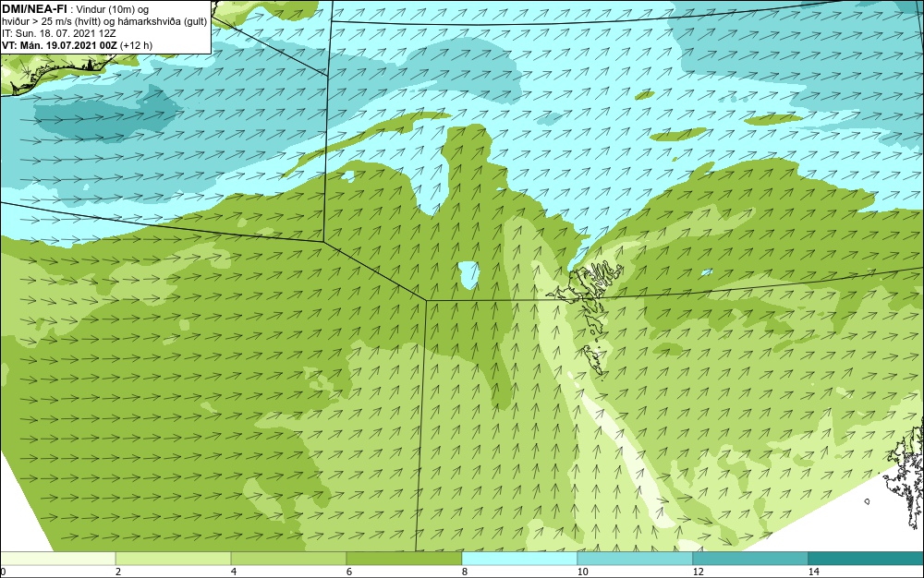Click the "VT: Mán. 19.07.2021 00Z" valid time
The width and height of the screenshot is (924, 578).
(x=59, y=45)
